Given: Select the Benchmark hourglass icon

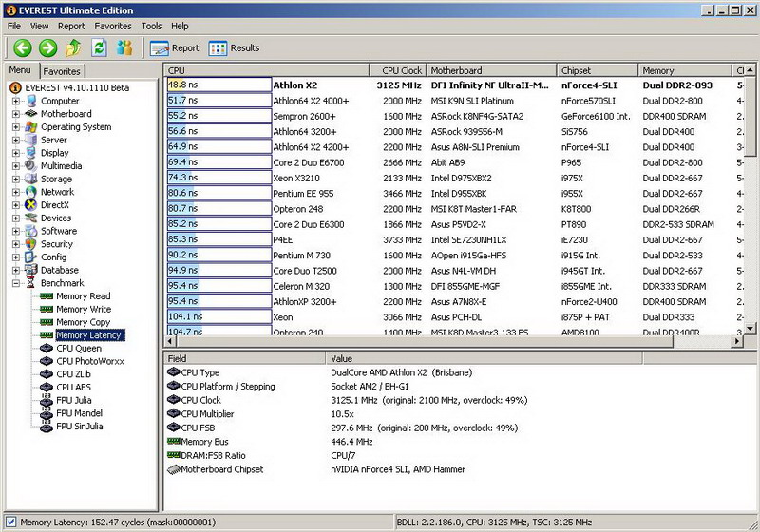Looking at the screenshot, I should (31, 283).
